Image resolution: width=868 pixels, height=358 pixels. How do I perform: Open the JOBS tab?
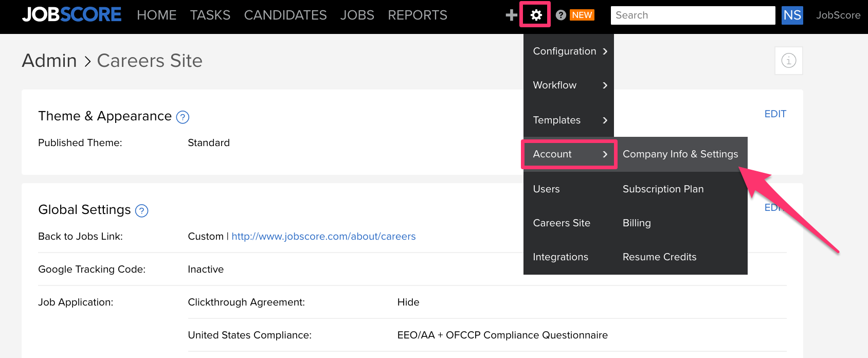point(357,15)
